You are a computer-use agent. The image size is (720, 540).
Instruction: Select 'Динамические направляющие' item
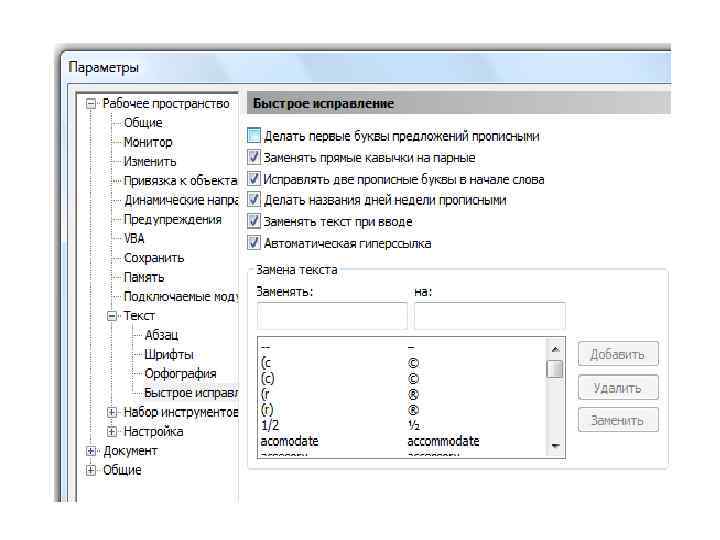[x=181, y=200]
